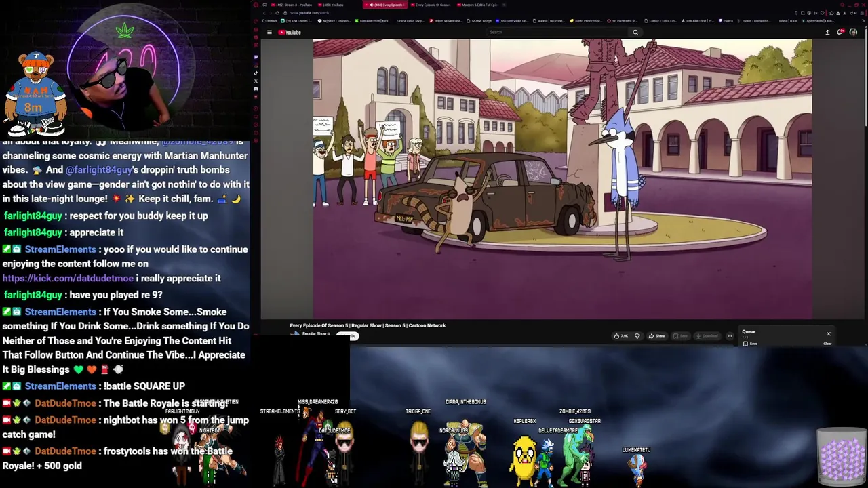Click username farlight84guy on 'respect for you' message
The width and height of the screenshot is (868, 488).
33,216
